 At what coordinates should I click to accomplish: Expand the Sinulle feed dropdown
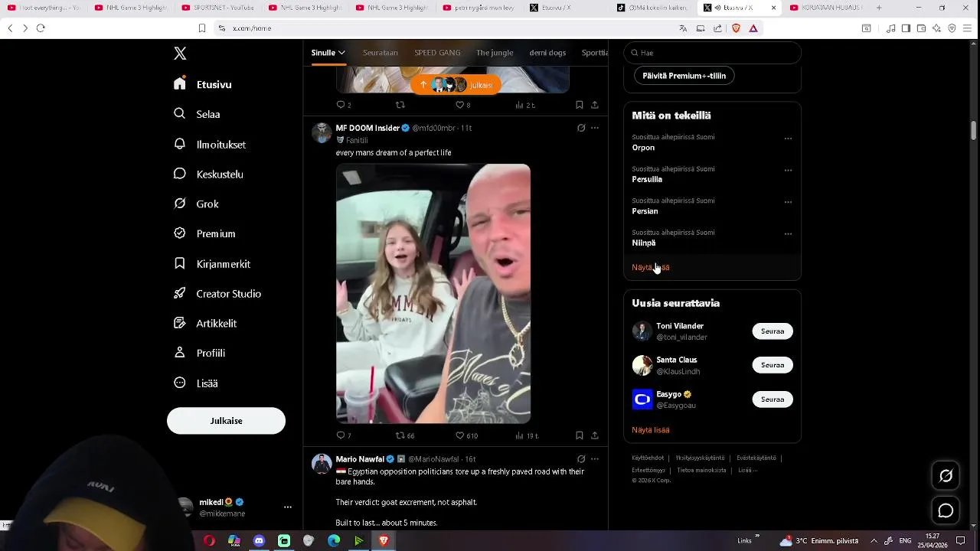[341, 53]
